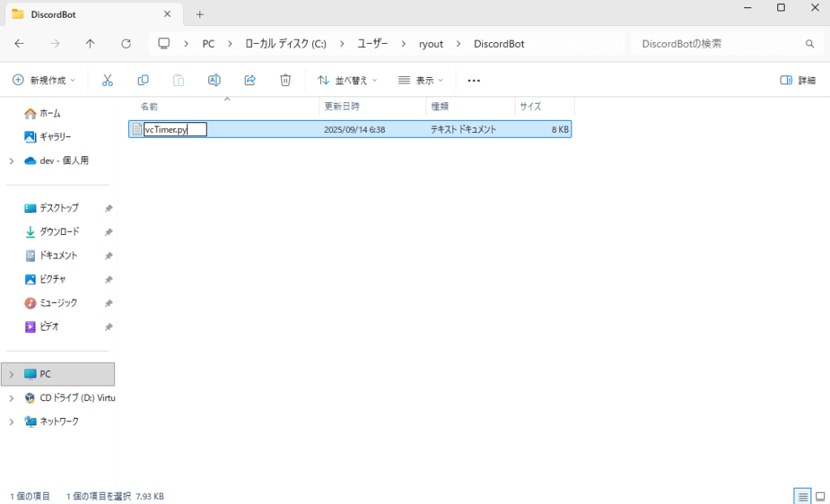
Task: Open the 新規作成 dropdown
Action: 44,80
